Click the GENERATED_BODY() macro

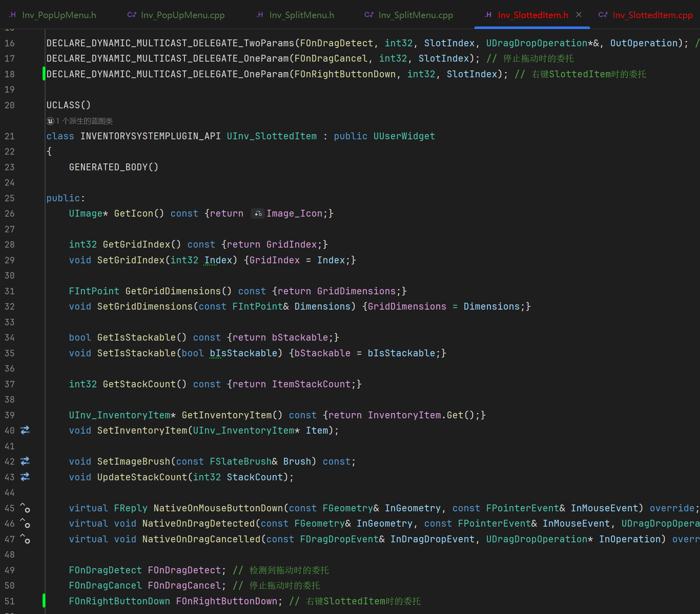pyautogui.click(x=114, y=167)
